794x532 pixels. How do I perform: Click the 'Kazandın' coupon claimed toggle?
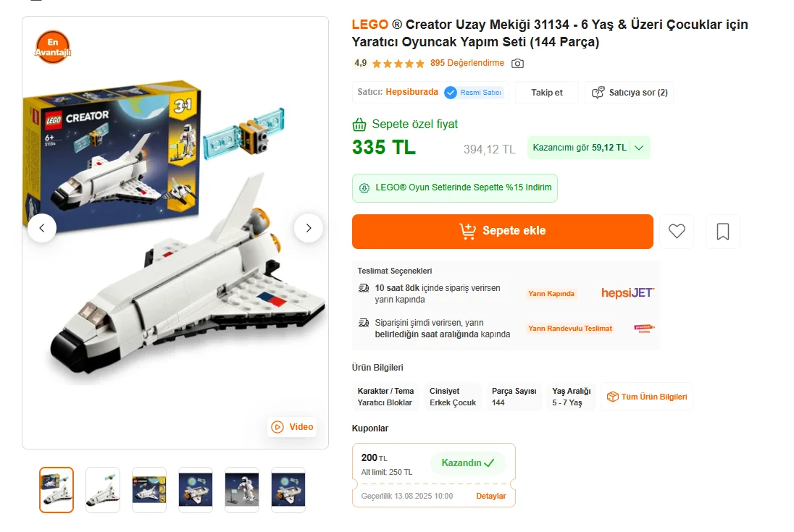click(x=468, y=463)
